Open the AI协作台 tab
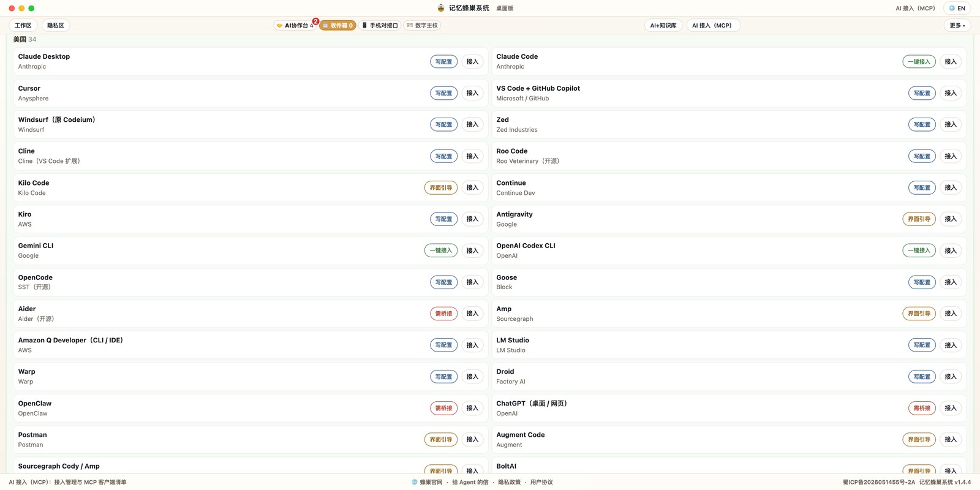This screenshot has width=980, height=490. point(295,26)
